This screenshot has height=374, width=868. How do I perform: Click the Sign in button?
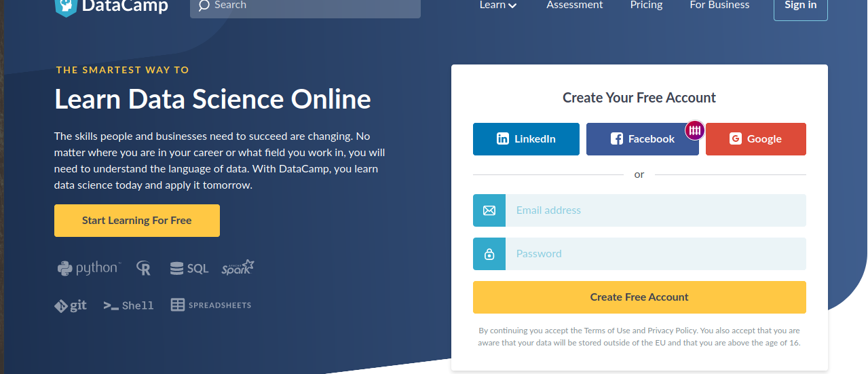click(801, 7)
